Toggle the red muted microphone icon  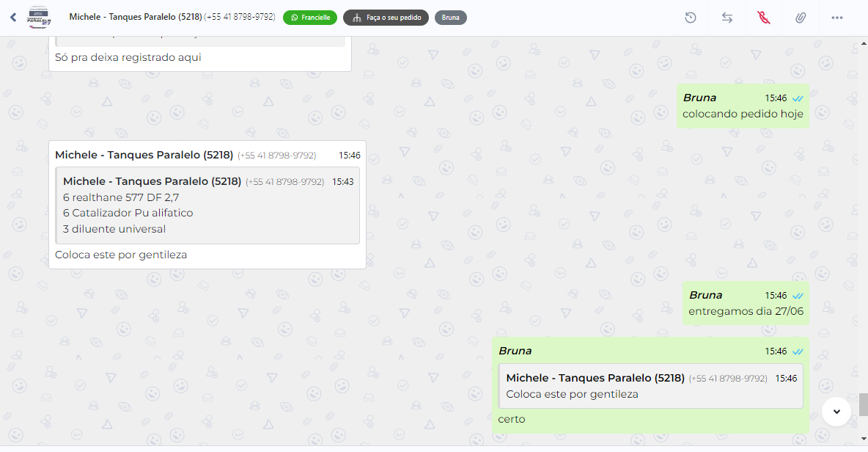(x=764, y=18)
